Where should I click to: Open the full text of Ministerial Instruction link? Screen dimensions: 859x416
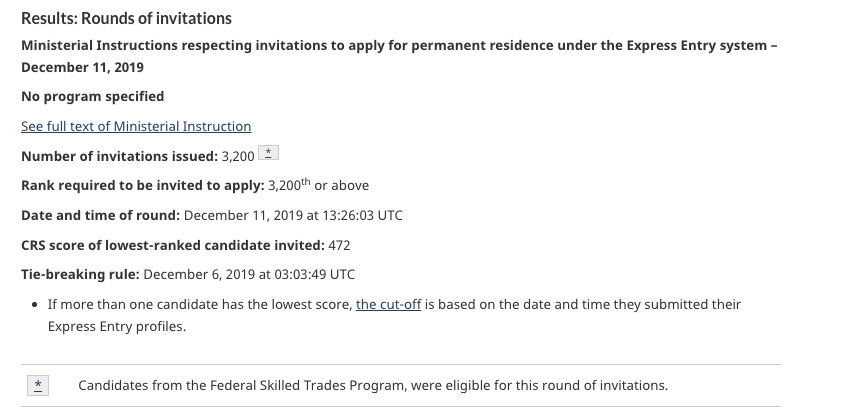pyautogui.click(x=136, y=127)
